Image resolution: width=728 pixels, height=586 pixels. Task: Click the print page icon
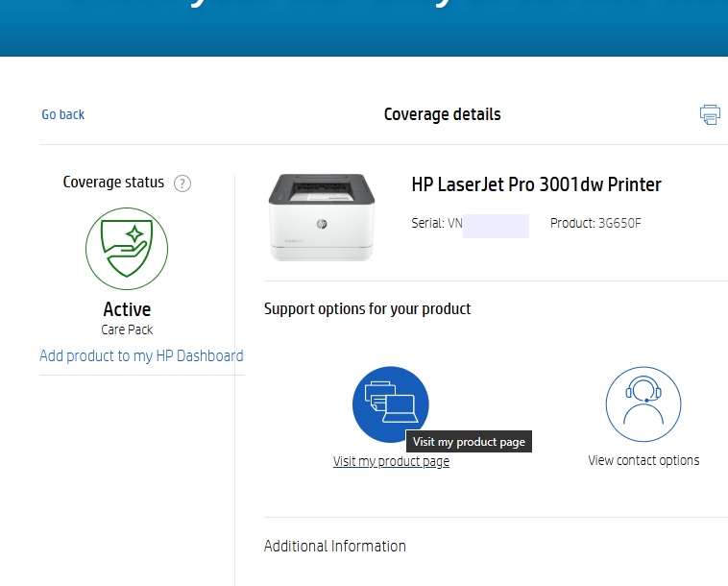click(710, 114)
